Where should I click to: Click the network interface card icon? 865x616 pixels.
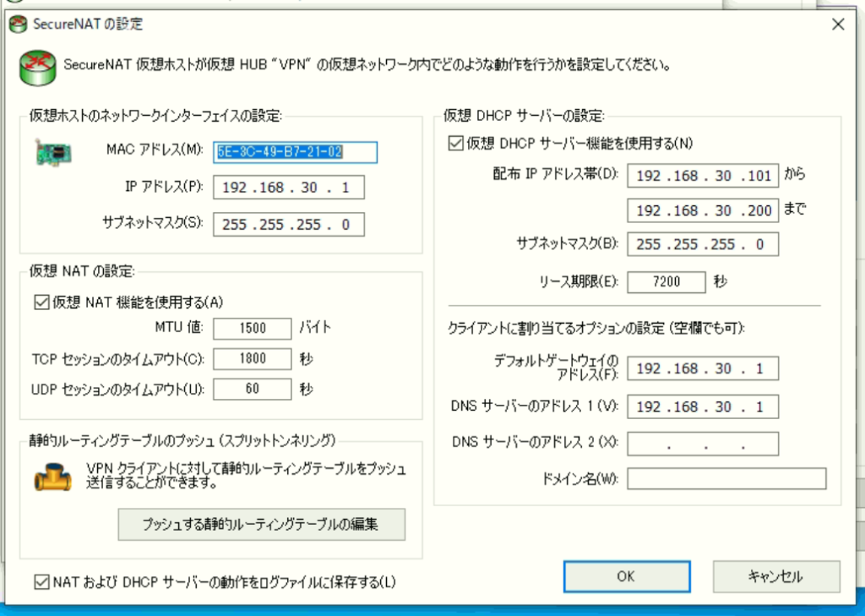(x=53, y=152)
